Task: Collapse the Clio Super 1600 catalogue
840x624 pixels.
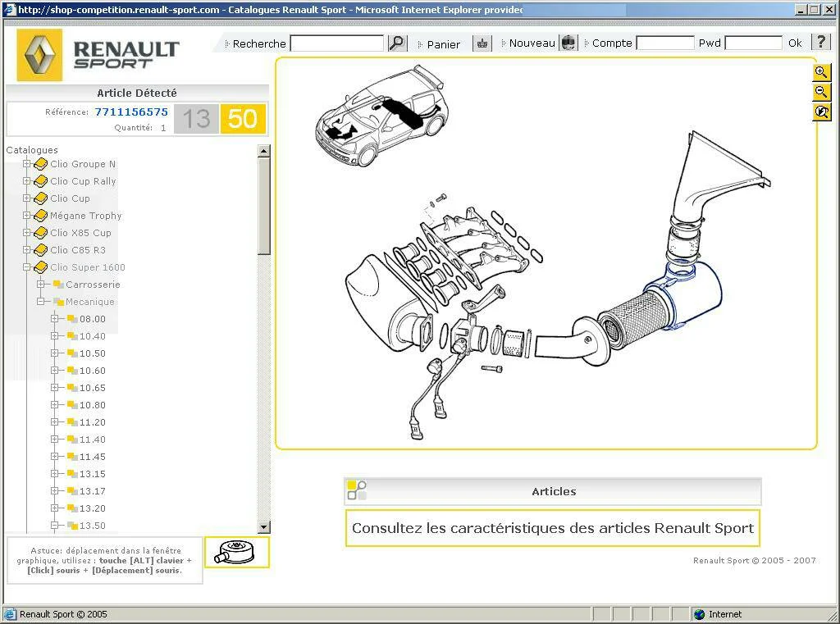Action: click(x=26, y=266)
